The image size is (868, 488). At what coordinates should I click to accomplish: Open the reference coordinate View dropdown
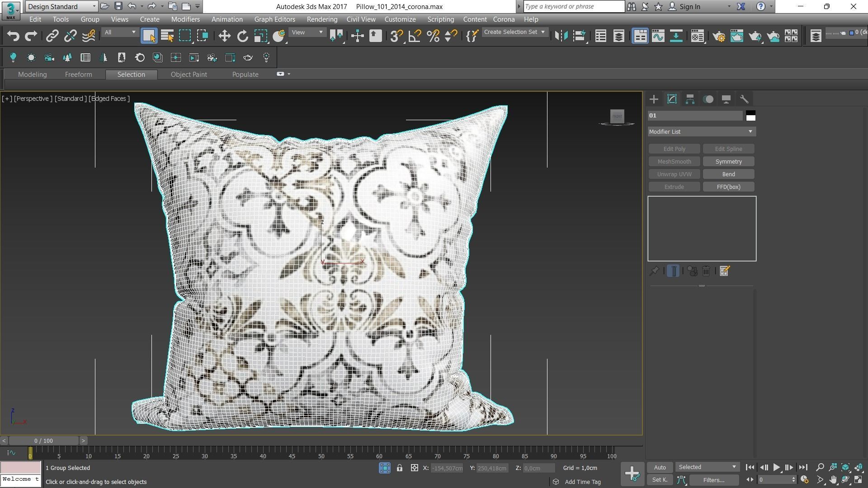tap(307, 33)
